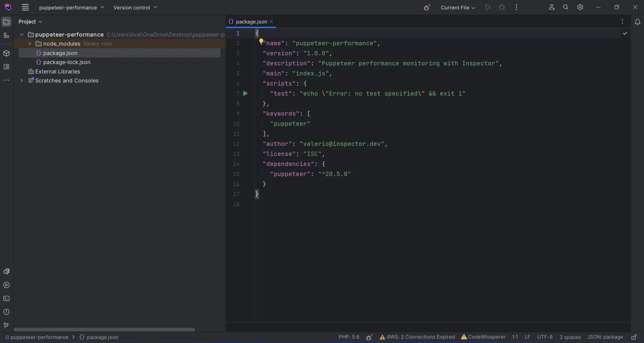644x343 pixels.
Task: Run the test script gutter arrow
Action: click(245, 94)
